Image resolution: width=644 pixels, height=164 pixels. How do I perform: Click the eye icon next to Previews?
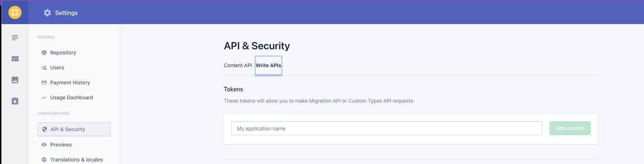pyautogui.click(x=44, y=145)
